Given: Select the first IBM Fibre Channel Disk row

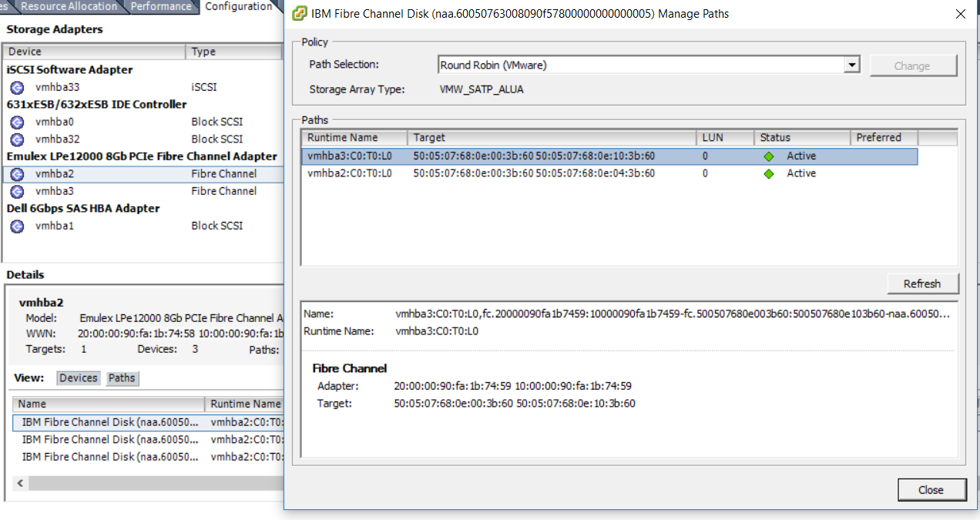Looking at the screenshot, I should point(149,422).
